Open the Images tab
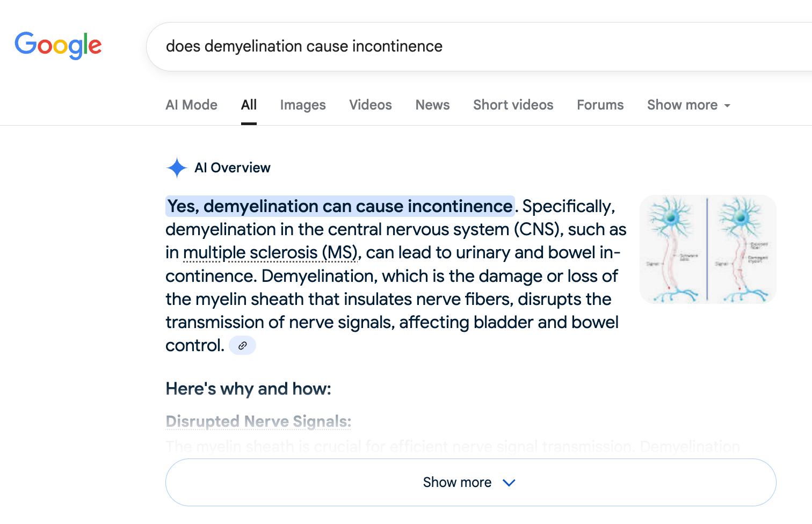Image resolution: width=812 pixels, height=524 pixels. point(303,105)
